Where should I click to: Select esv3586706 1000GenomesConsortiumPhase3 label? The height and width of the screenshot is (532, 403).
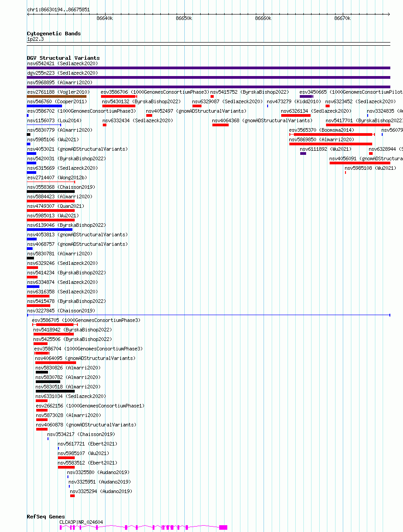(x=155, y=92)
